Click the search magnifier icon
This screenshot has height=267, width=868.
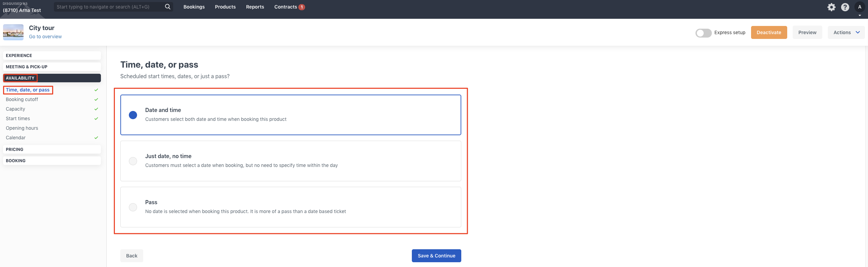coord(167,7)
